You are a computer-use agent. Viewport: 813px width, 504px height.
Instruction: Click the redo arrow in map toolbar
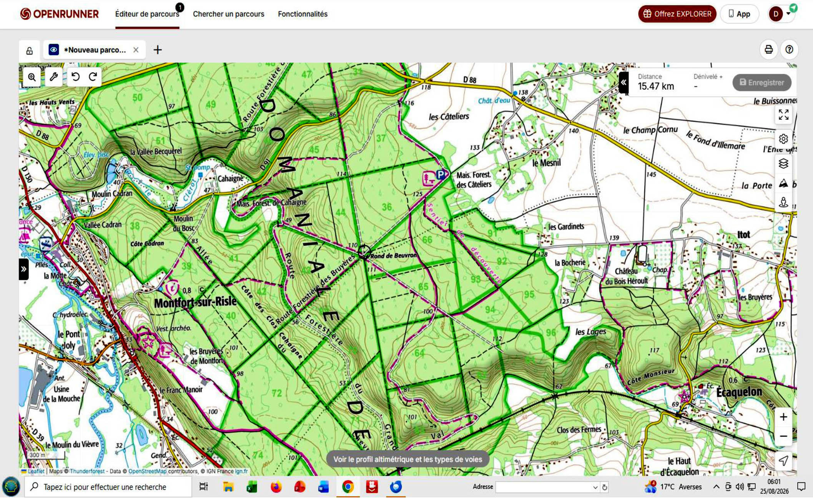(93, 77)
